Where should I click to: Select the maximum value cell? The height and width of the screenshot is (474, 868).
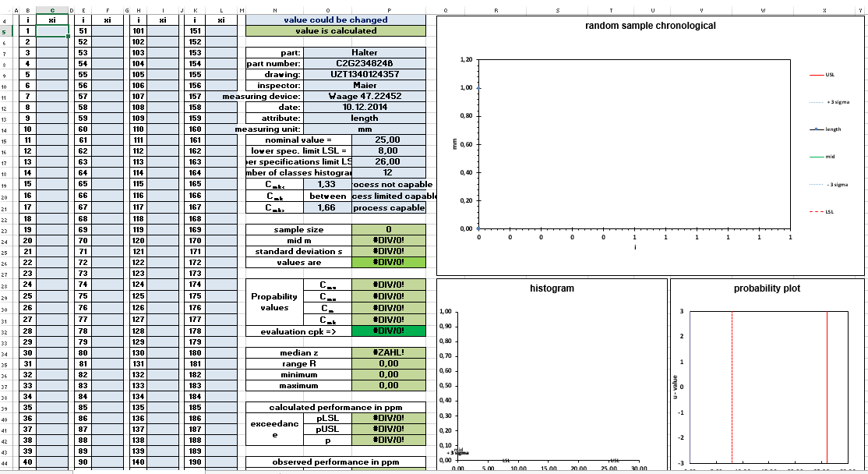(389, 385)
